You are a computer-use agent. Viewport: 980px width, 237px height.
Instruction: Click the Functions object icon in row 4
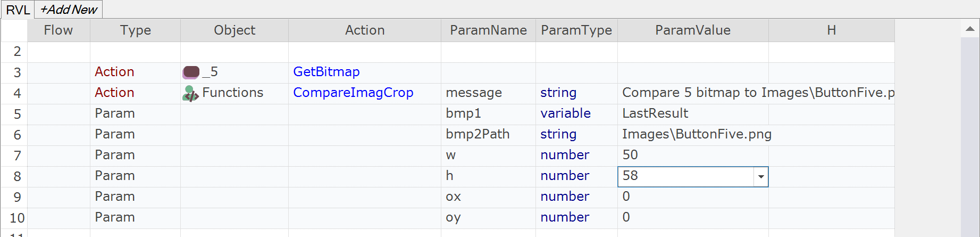point(190,93)
